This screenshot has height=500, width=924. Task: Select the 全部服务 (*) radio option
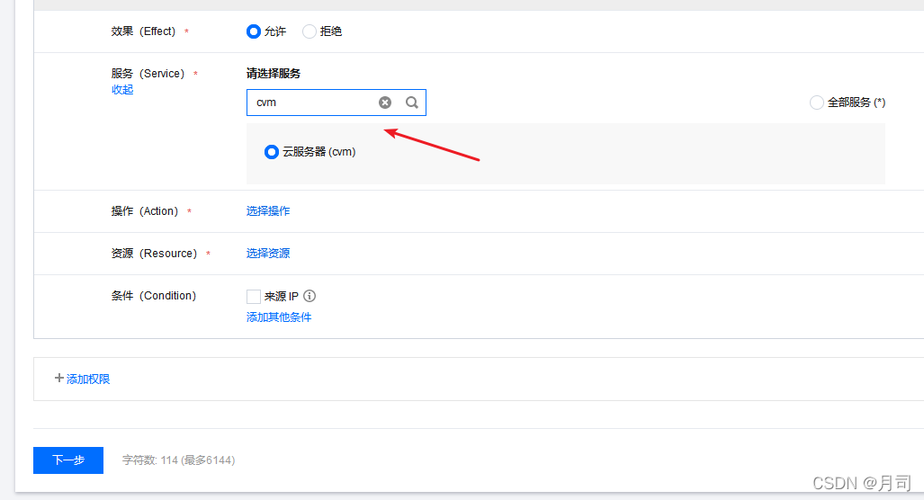coord(817,103)
